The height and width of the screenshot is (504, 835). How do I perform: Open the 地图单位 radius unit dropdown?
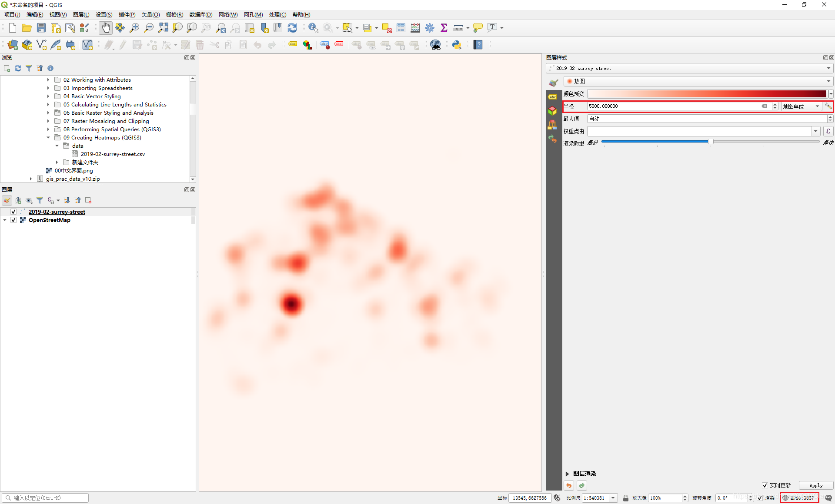click(x=801, y=106)
